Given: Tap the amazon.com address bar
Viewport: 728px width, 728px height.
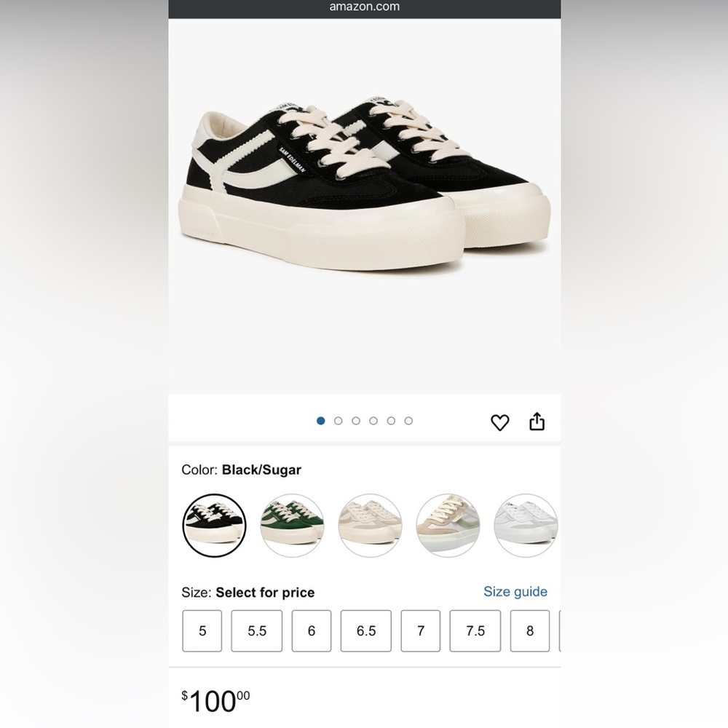Looking at the screenshot, I should pyautogui.click(x=365, y=7).
